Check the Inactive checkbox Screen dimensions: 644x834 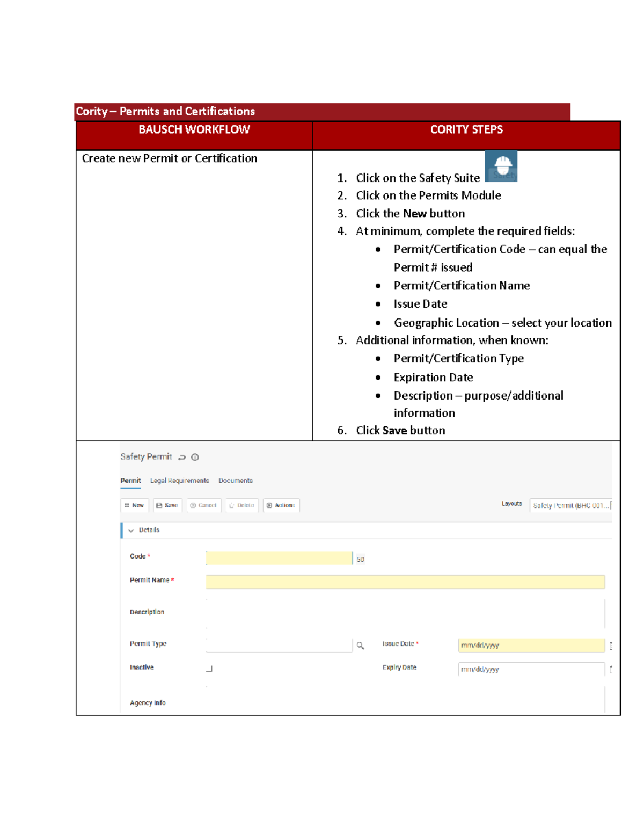pos(209,668)
